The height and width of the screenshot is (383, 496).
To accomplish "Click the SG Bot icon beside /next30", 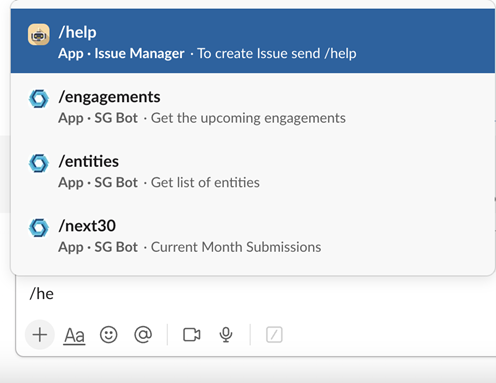I will coord(39,228).
